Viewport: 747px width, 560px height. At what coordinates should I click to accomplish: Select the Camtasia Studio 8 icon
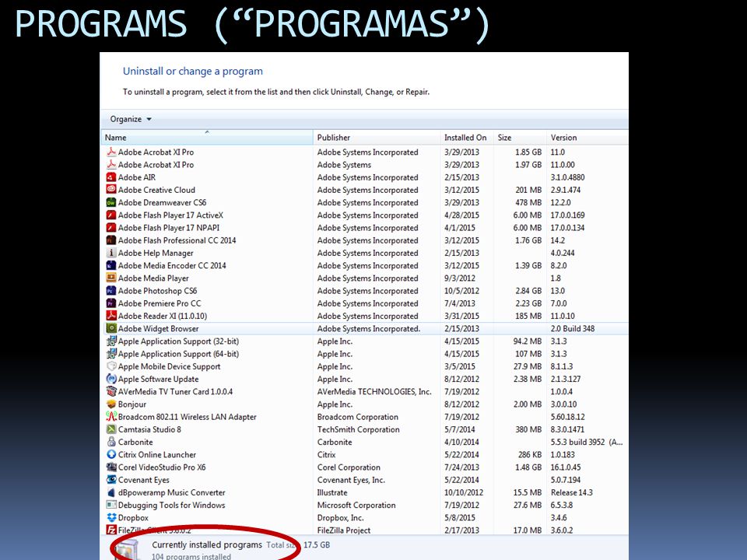tap(111, 429)
